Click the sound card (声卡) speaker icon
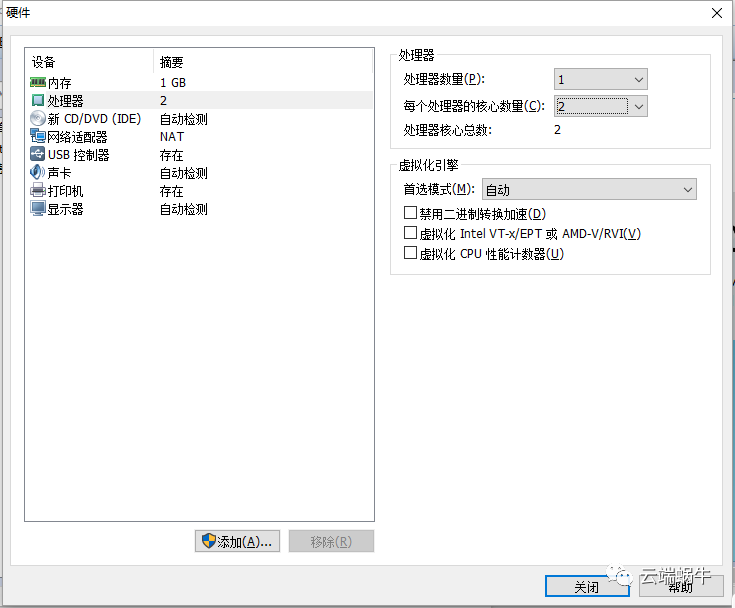The height and width of the screenshot is (608, 735). click(x=38, y=173)
